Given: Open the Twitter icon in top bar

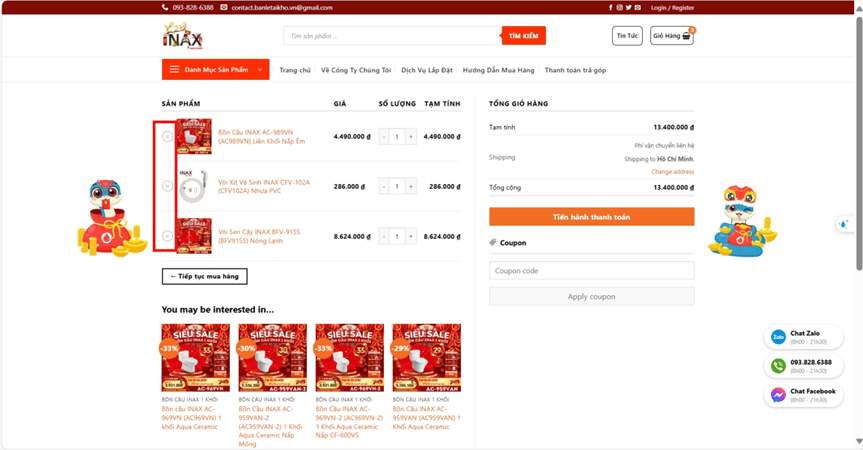Looking at the screenshot, I should tap(628, 7).
